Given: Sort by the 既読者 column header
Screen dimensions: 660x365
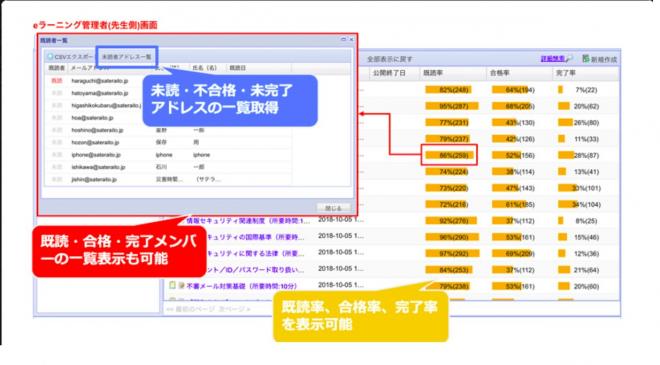Looking at the screenshot, I should [x=56, y=68].
